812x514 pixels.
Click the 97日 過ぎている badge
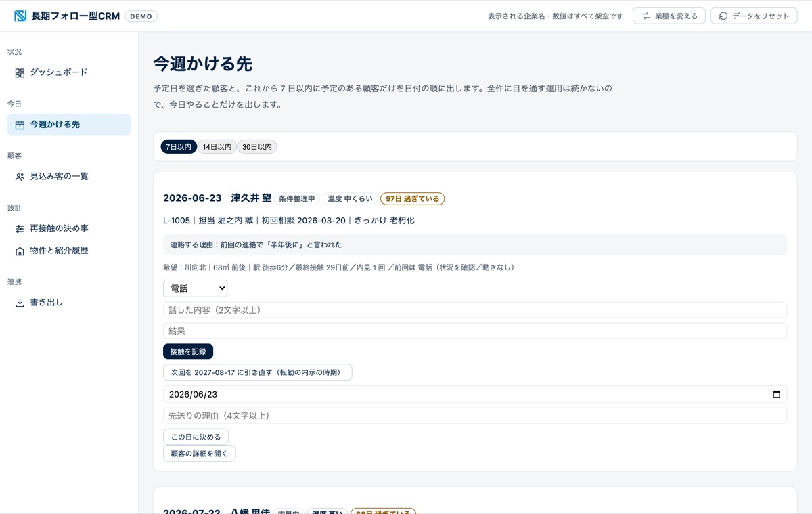click(413, 199)
